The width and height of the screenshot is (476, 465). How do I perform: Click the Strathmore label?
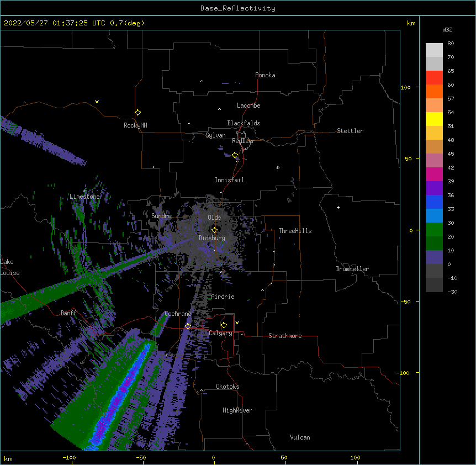tap(285, 336)
